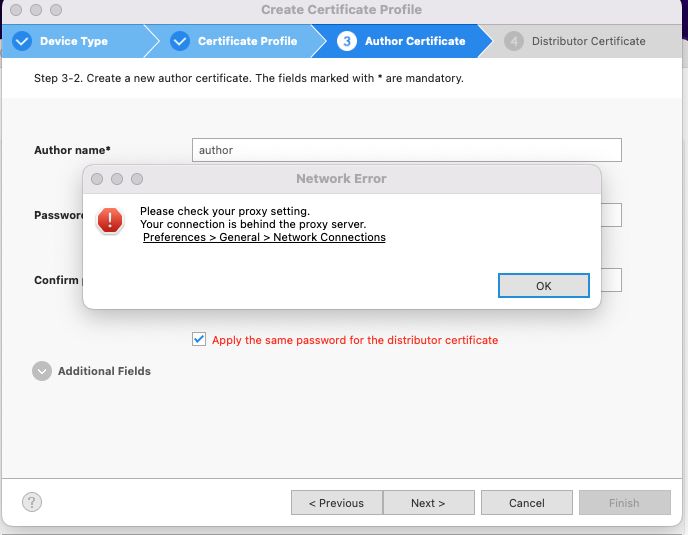Click the Author name input field

point(406,150)
